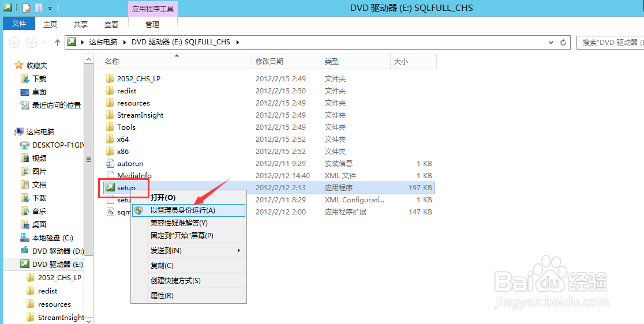Click the XML Configurati... type cell
This screenshot has width=644, height=324.
click(x=354, y=199)
